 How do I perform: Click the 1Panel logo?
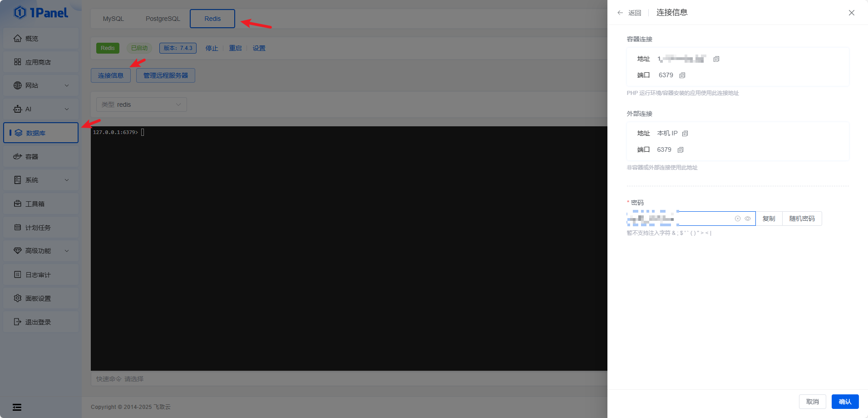(41, 13)
